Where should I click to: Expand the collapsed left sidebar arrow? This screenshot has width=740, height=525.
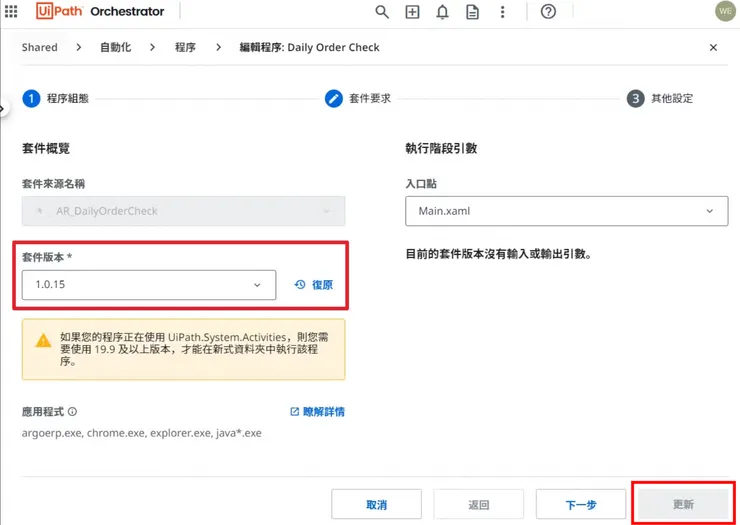point(2,109)
